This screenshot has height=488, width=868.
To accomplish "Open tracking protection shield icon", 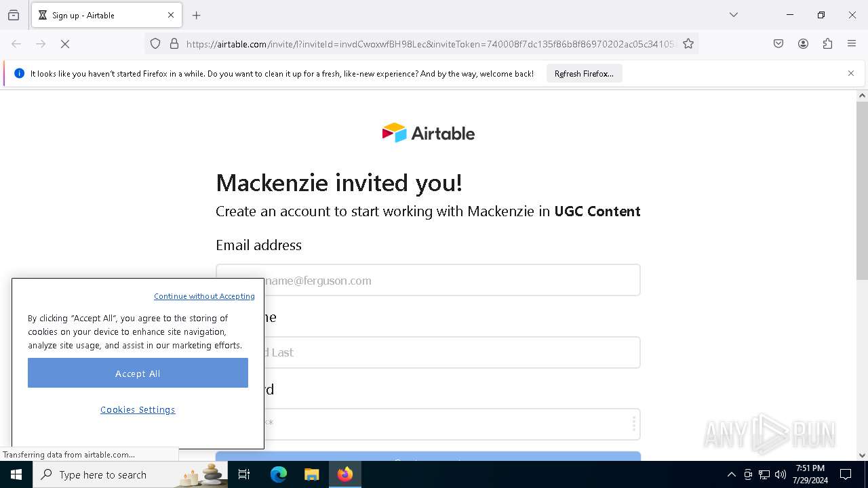I will pos(155,44).
